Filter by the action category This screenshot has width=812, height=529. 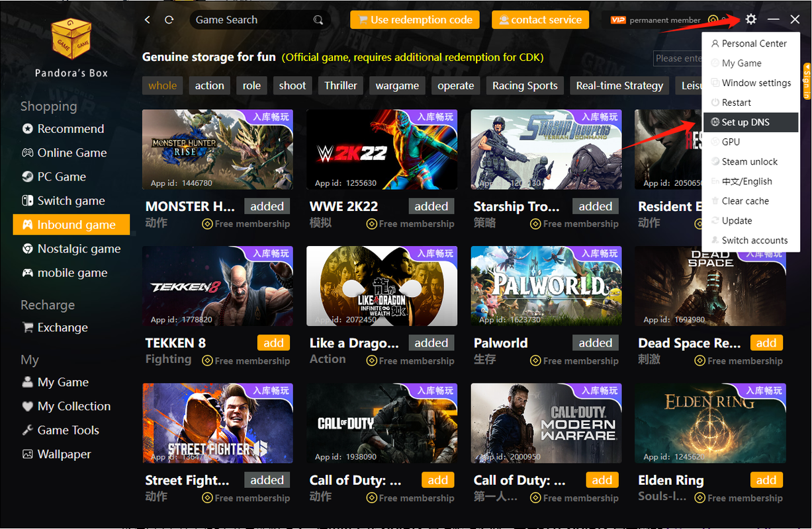tap(209, 85)
